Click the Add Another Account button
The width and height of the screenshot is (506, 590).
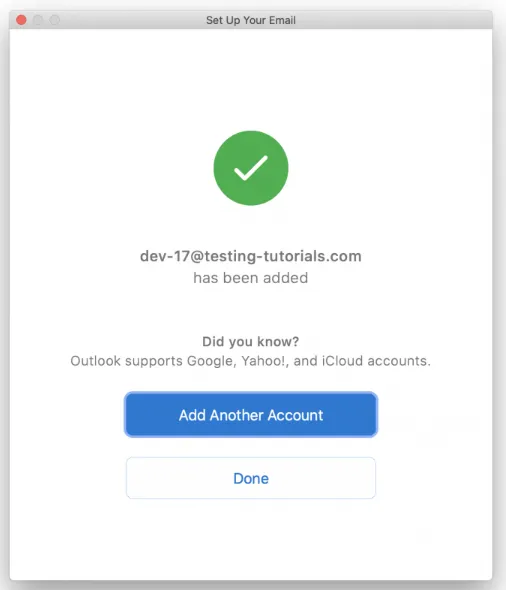click(x=251, y=415)
